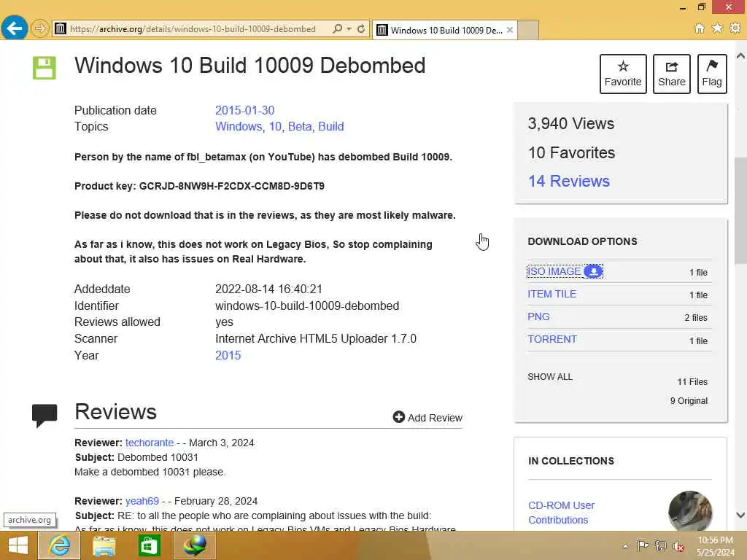Screen dimensions: 747x560
Task: Show hidden tray icons arrow
Action: click(625, 546)
